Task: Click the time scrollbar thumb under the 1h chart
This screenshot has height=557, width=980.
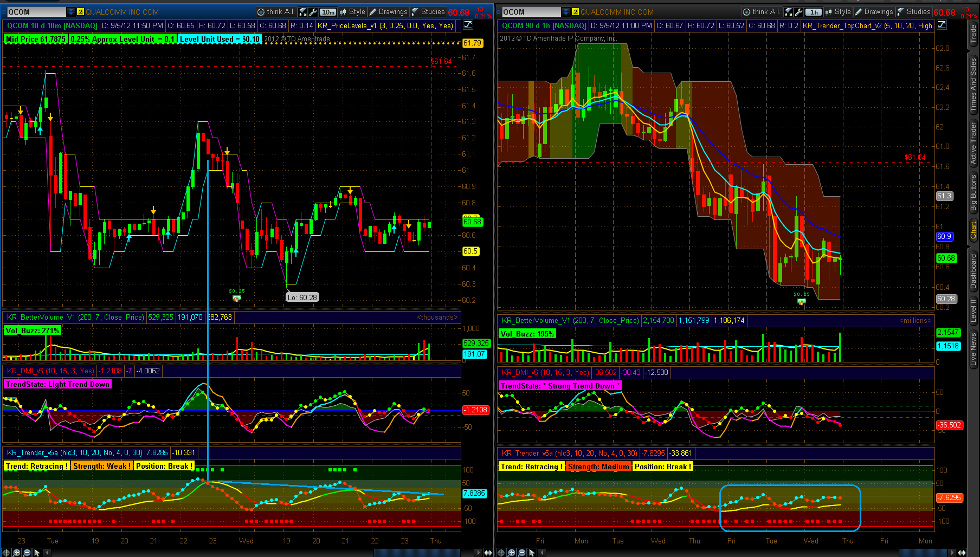Action: pyautogui.click(x=923, y=553)
